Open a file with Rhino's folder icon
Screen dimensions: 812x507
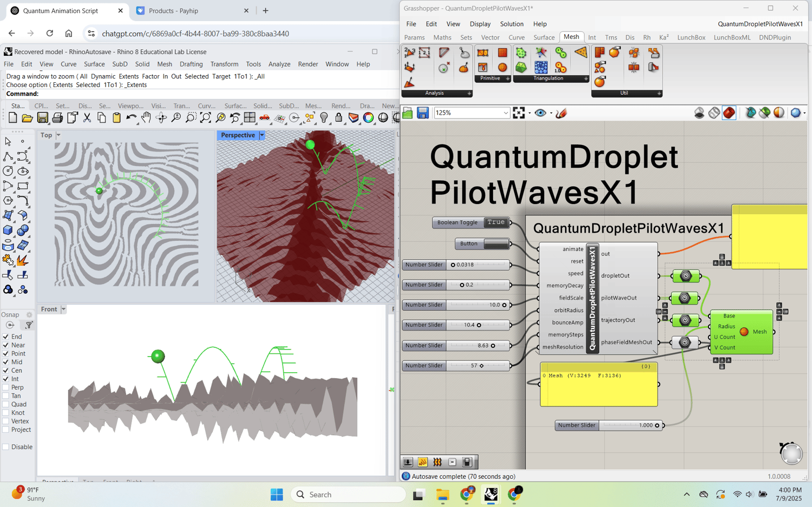point(28,118)
